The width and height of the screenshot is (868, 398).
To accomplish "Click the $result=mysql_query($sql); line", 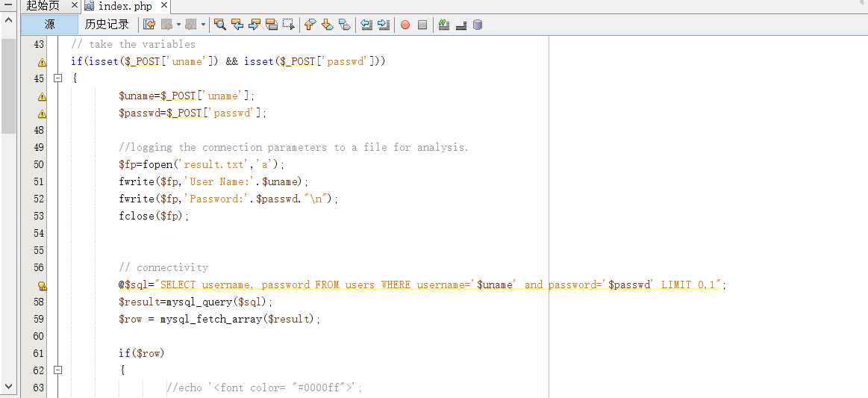I will (x=196, y=302).
